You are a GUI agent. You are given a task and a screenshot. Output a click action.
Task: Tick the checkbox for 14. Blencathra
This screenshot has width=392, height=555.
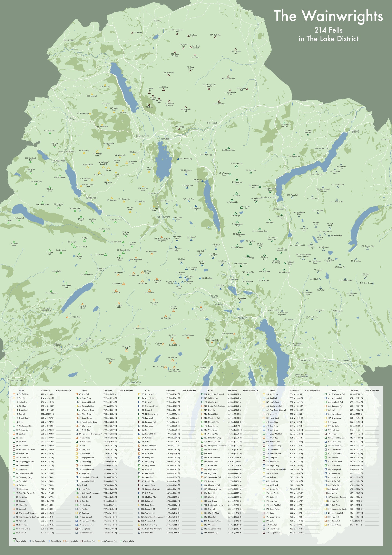[14, 446]
